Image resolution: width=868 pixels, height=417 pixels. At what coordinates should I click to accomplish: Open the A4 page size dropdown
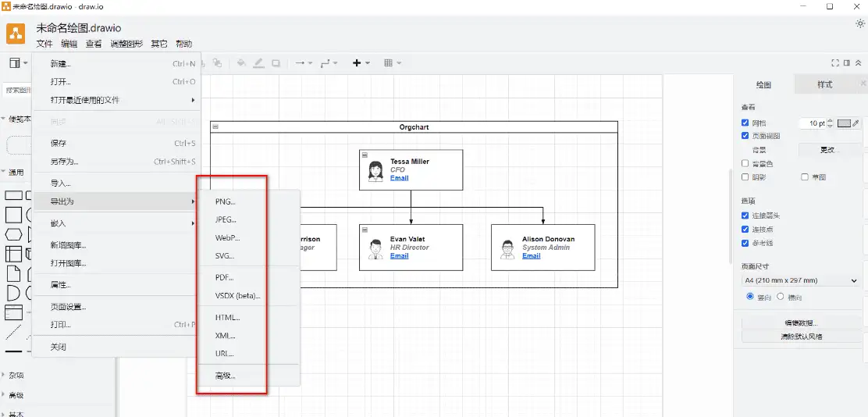800,280
